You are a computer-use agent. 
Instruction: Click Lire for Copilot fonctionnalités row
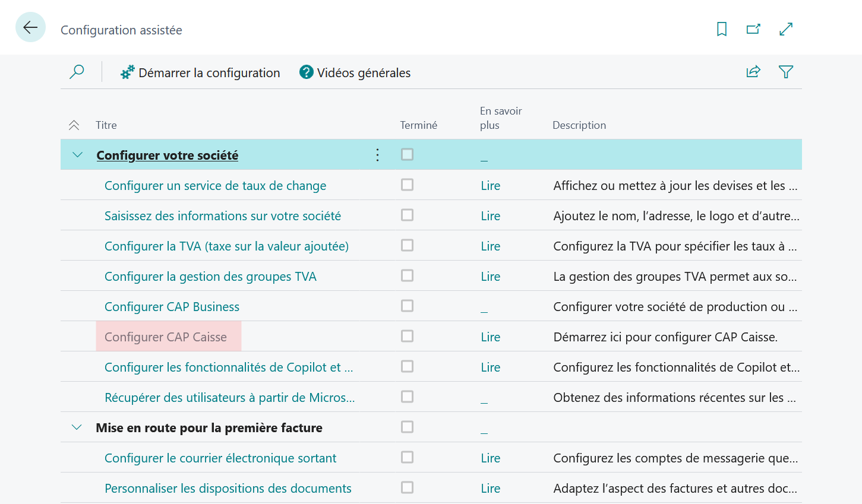pyautogui.click(x=491, y=367)
